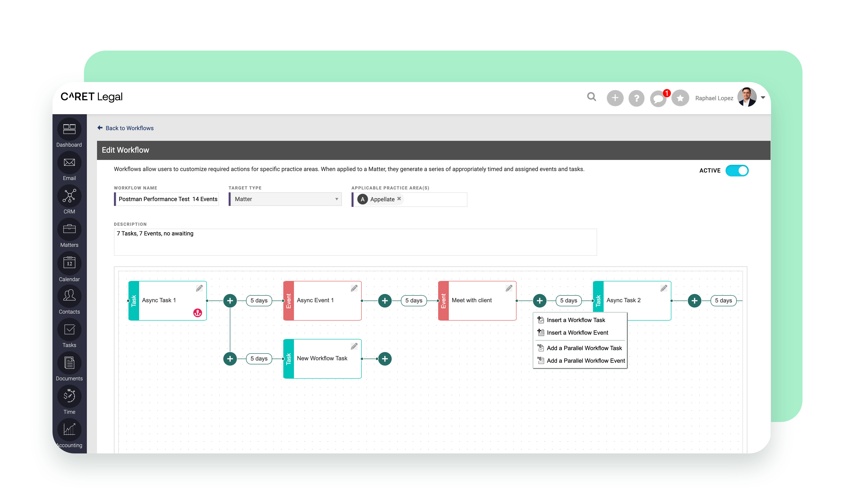Click the anchor icon on Async Task 1
This screenshot has width=855, height=504.
pyautogui.click(x=198, y=313)
